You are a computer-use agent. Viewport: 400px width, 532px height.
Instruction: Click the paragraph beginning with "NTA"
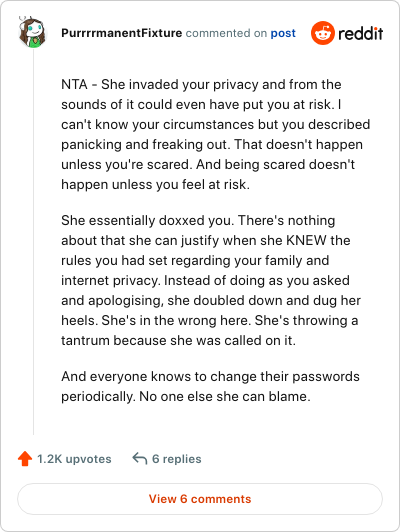tap(215, 134)
